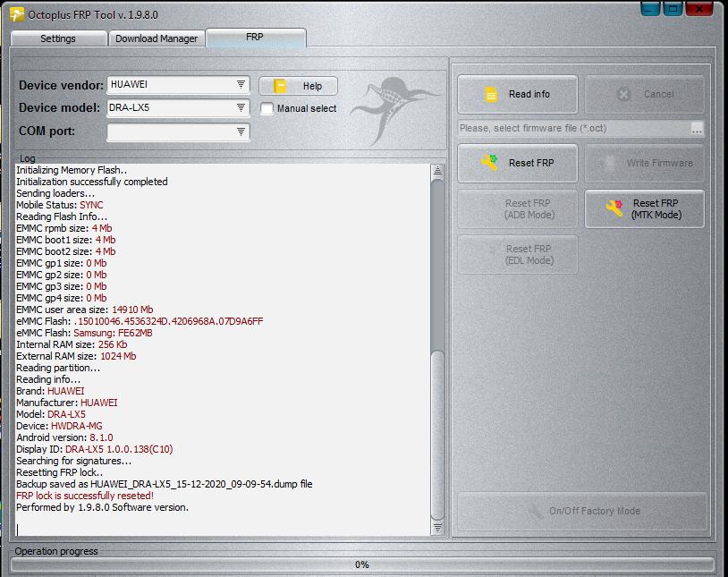
Task: Click the log scroll-to-top arrow
Action: [x=437, y=171]
